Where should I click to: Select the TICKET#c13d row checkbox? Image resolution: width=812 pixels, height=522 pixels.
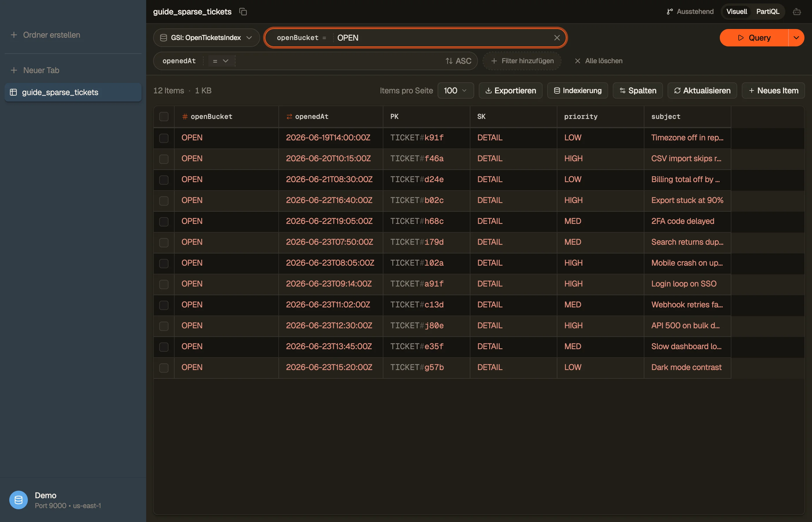click(164, 305)
